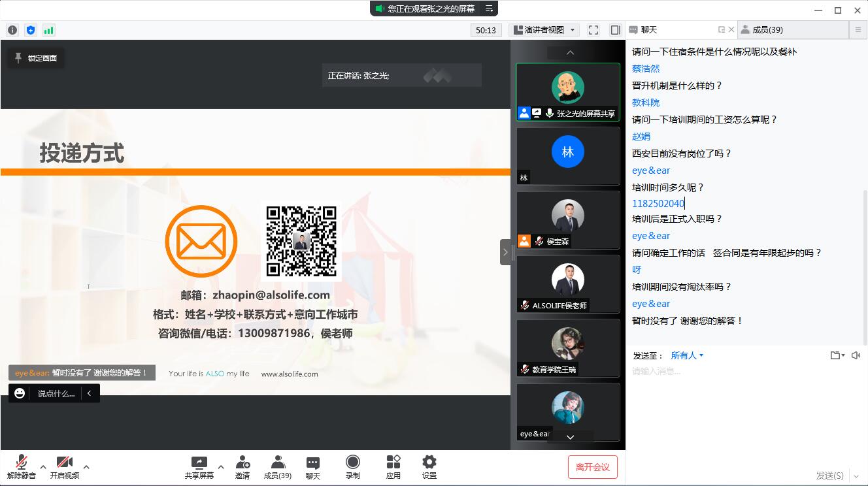Viewport: 868px width, 486px height.
Task: Start sharing with 共享屏幕
Action: [199, 467]
